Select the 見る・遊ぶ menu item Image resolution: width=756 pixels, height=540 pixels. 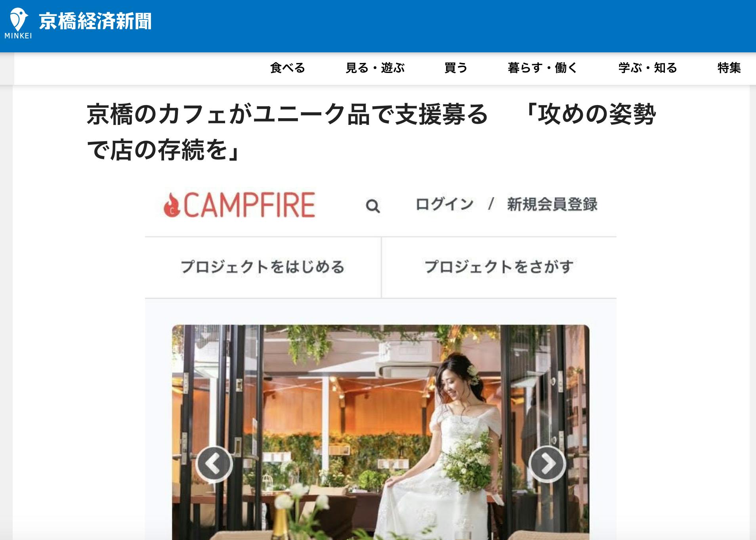click(x=375, y=68)
